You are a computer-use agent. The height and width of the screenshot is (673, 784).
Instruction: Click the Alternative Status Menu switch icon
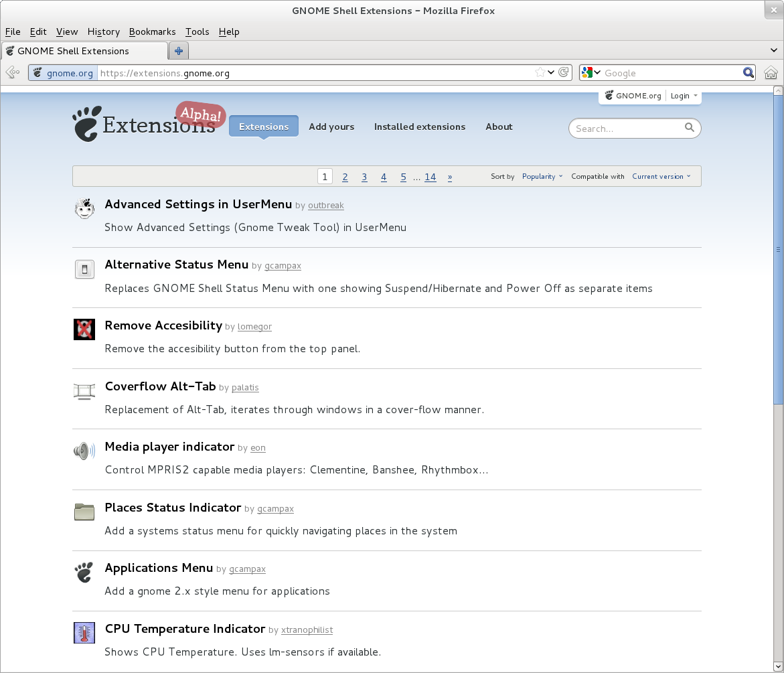pos(84,269)
